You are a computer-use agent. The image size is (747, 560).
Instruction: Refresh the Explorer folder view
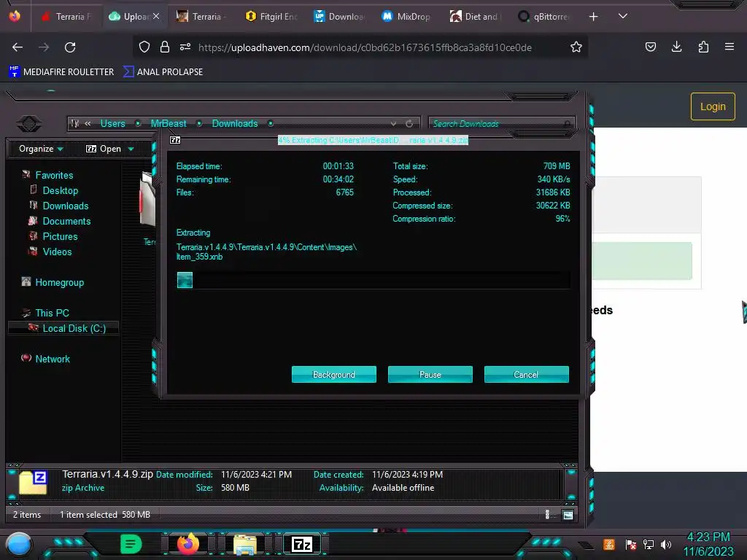point(409,123)
